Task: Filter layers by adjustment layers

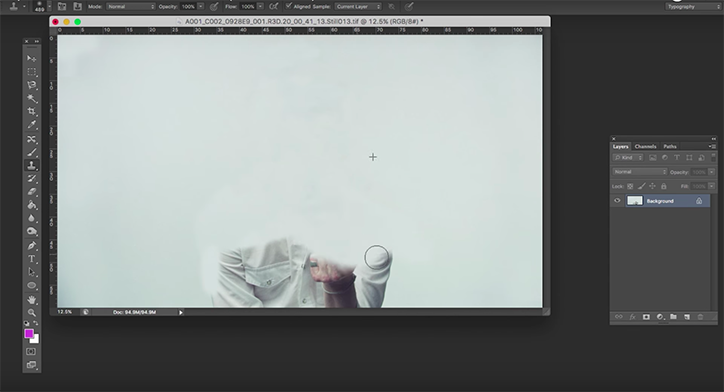Action: point(665,158)
